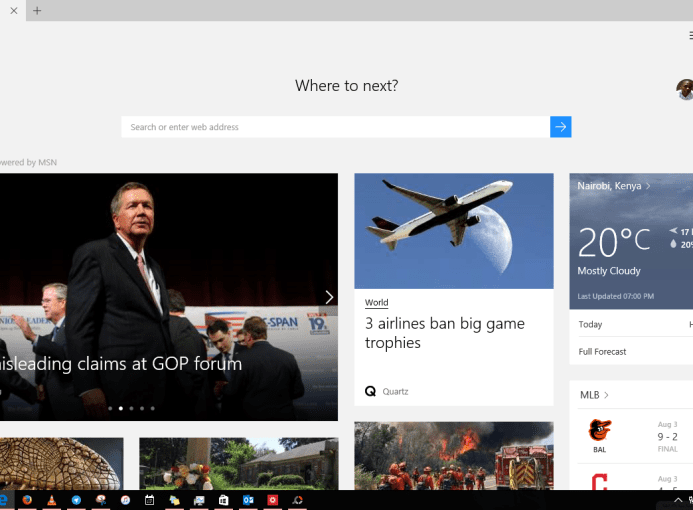Click the Quartz source name
This screenshot has height=510, width=693.
395,392
